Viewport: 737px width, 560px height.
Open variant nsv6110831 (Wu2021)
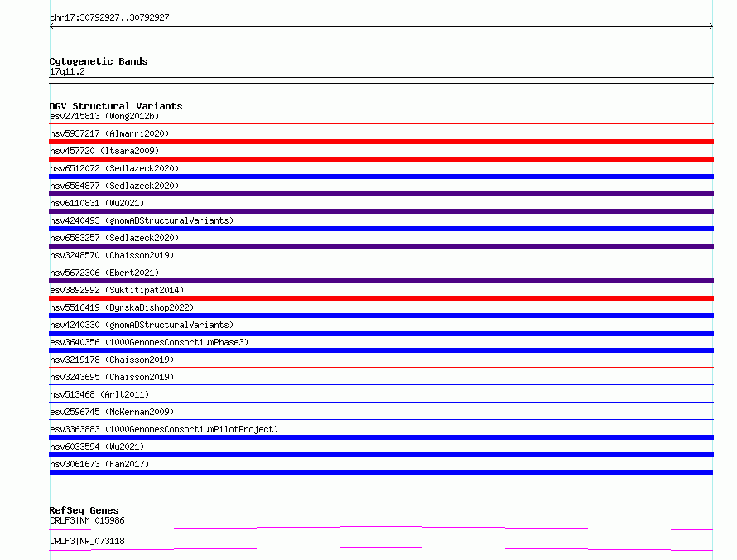tap(97, 203)
